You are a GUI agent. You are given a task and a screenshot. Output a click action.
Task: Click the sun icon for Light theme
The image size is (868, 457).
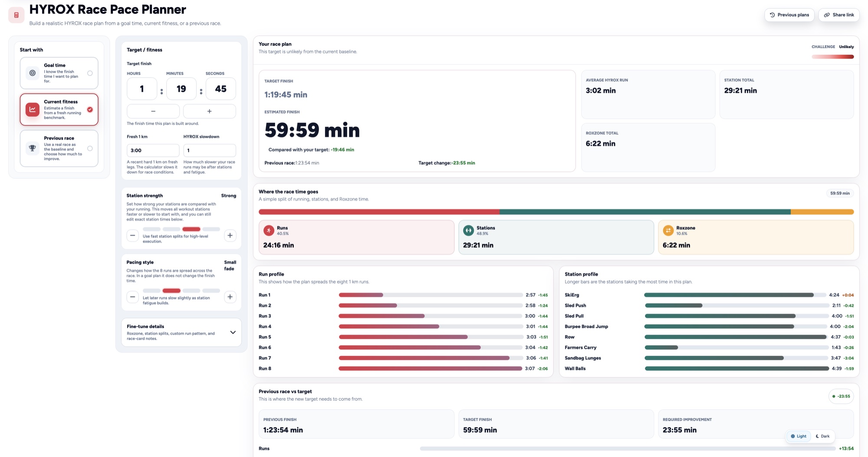click(793, 436)
